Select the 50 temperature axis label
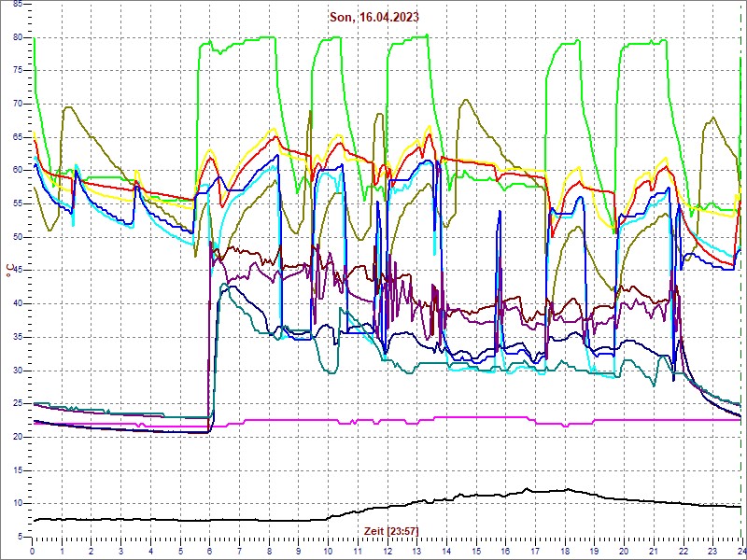 (x=18, y=237)
